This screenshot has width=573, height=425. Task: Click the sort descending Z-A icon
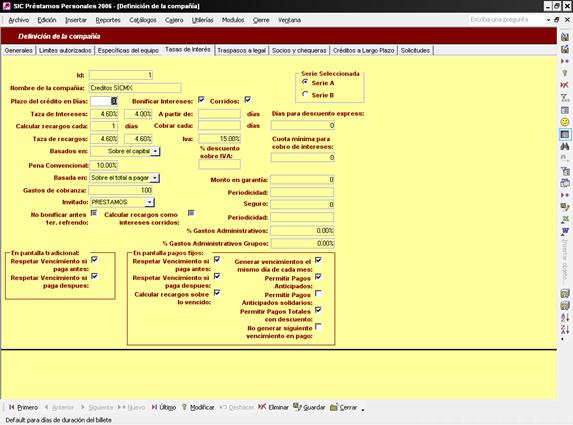565,329
